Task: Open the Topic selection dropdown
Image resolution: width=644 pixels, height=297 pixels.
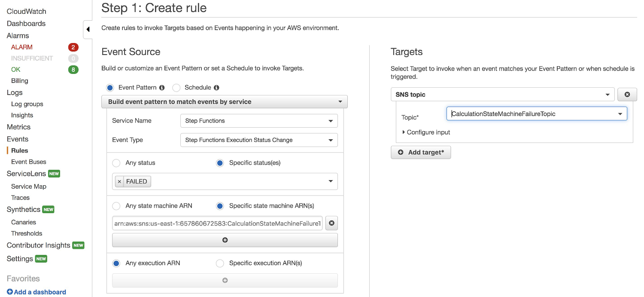Action: [x=537, y=114]
